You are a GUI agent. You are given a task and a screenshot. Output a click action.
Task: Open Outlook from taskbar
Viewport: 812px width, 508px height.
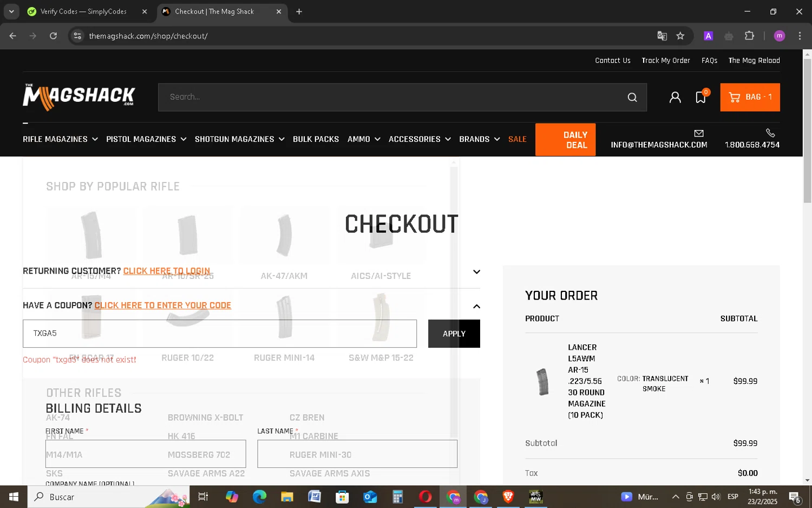tap(370, 497)
